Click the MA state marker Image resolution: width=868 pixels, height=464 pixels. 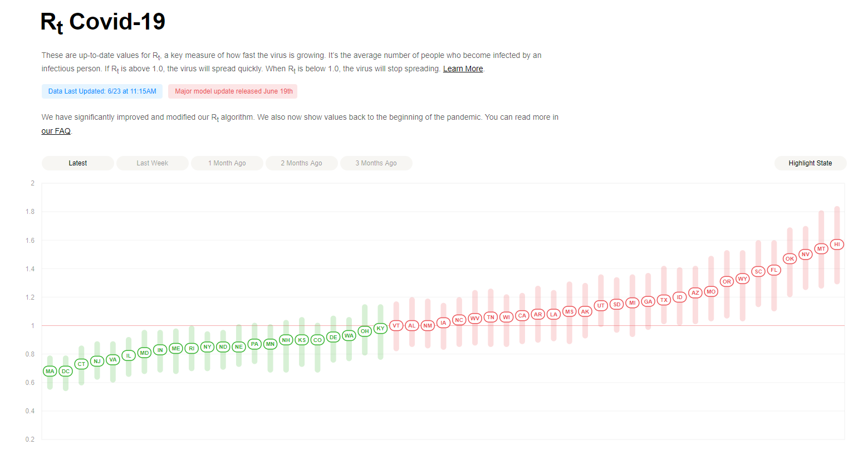click(x=50, y=372)
